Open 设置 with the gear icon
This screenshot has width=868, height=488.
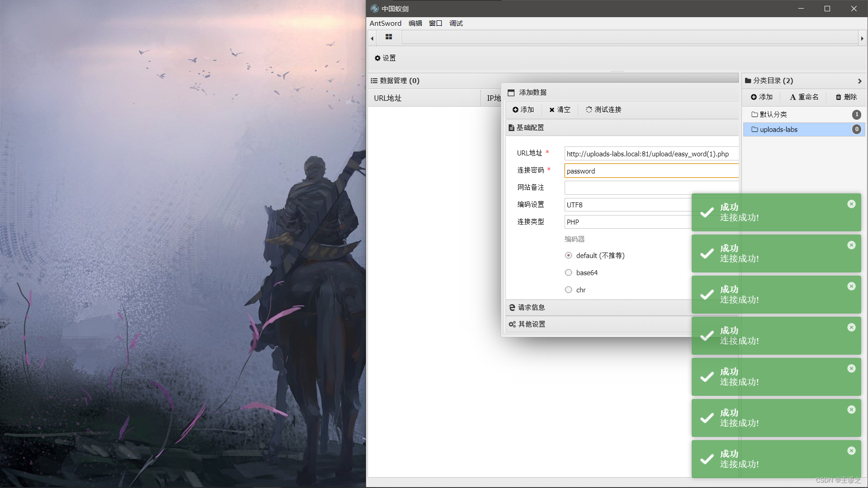[x=385, y=58]
